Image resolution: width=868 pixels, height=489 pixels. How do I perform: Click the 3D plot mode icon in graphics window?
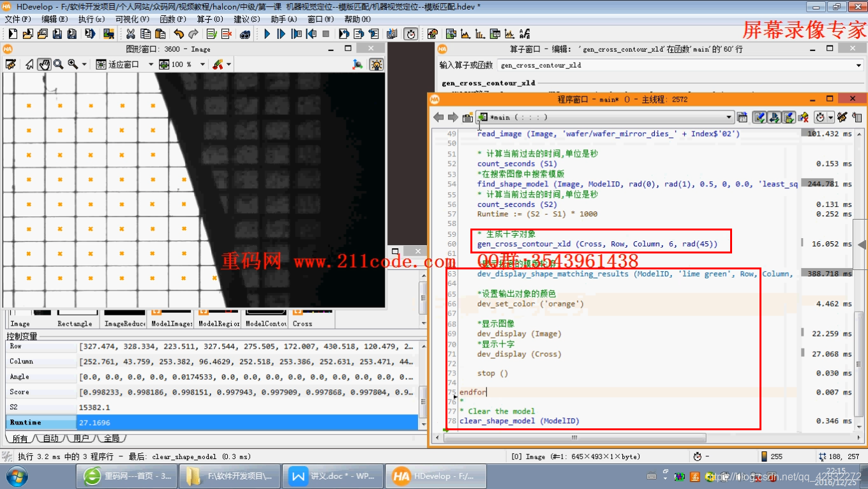point(357,64)
